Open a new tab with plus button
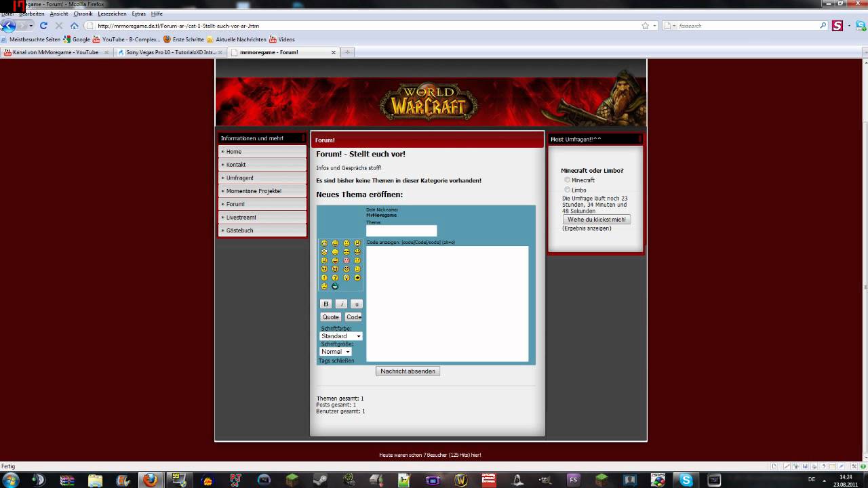Viewport: 868px width, 488px height. 347,52
